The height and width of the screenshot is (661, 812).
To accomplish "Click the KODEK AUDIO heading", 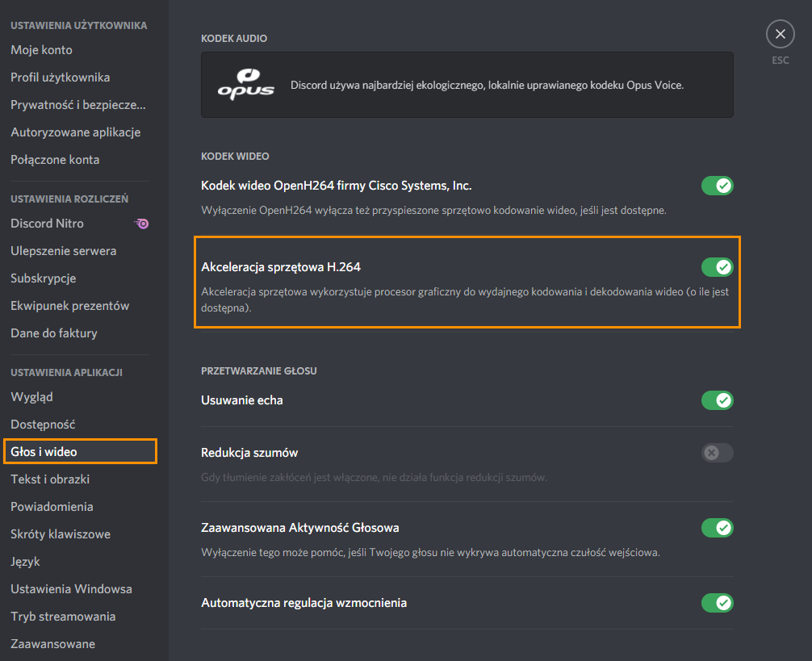I will (x=234, y=38).
